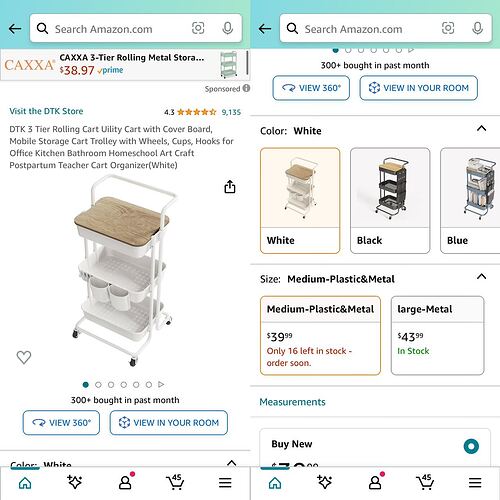
Task: Open the shopping cart showing 45 items on left
Action: [175, 482]
